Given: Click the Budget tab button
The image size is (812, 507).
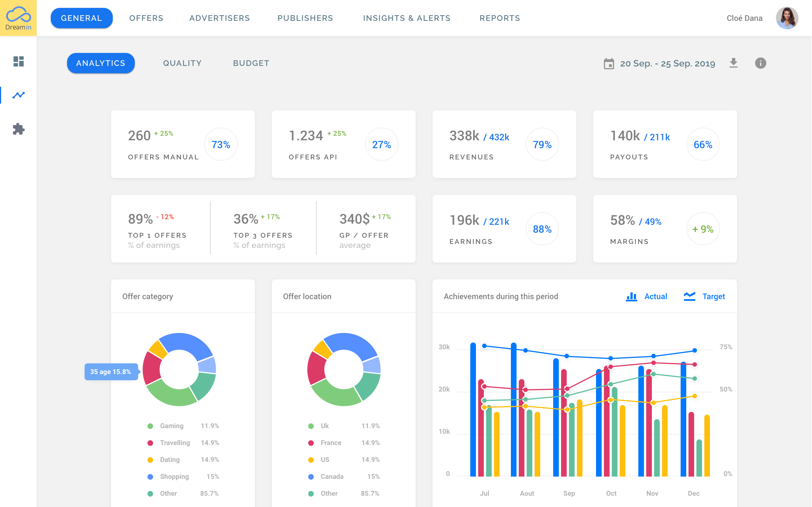Looking at the screenshot, I should pyautogui.click(x=251, y=63).
